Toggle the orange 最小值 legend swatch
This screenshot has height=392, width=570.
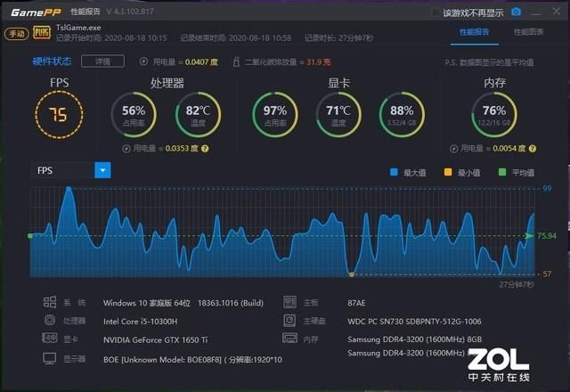pos(448,172)
